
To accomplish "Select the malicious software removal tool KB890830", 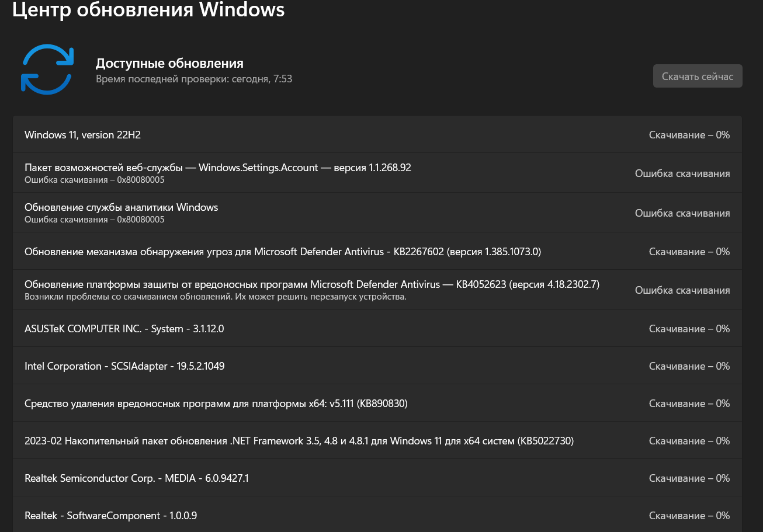I will (377, 403).
